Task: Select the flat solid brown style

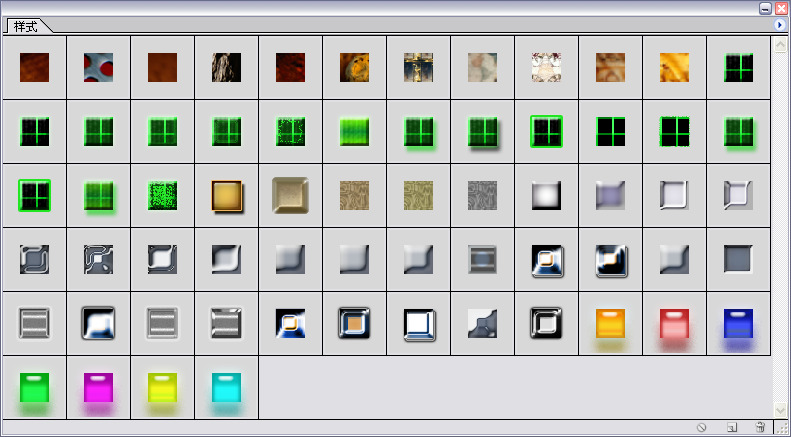Action: [162, 68]
